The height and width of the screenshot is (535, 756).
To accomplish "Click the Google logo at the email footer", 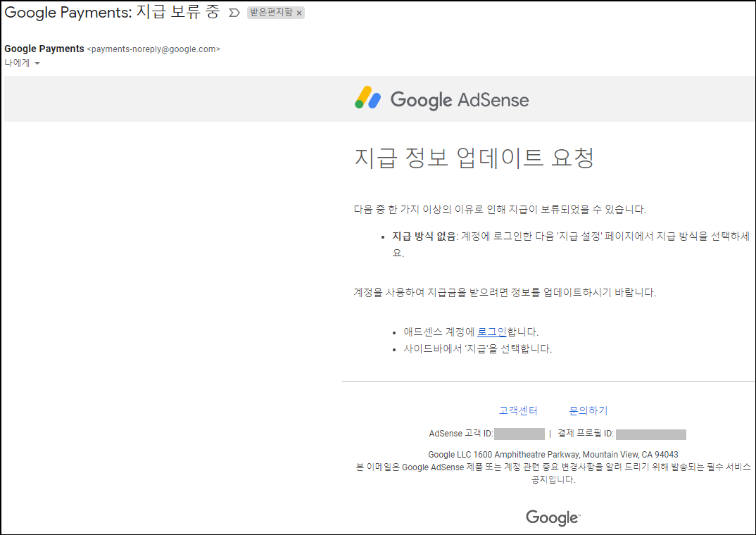I will point(553,517).
